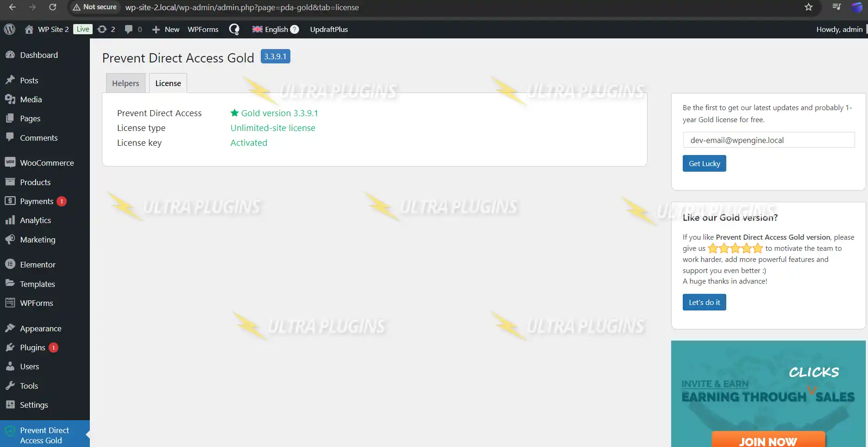Click the Let's do it button
This screenshot has height=447, width=868.
[704, 302]
